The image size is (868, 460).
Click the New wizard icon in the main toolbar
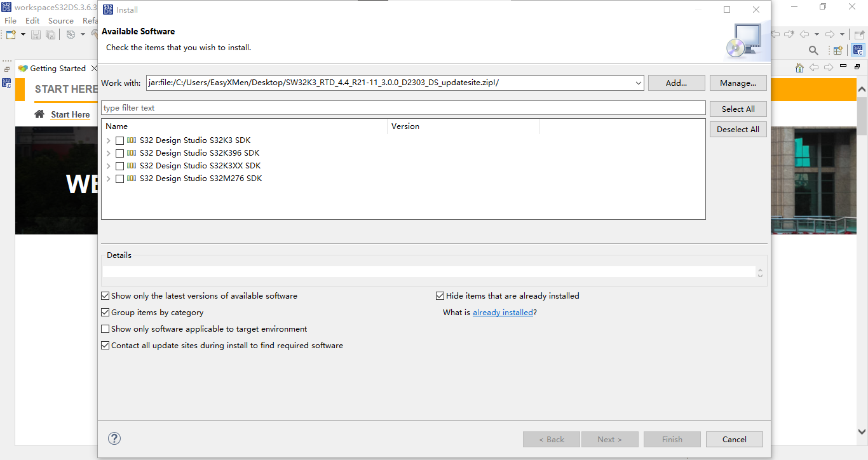[11, 34]
